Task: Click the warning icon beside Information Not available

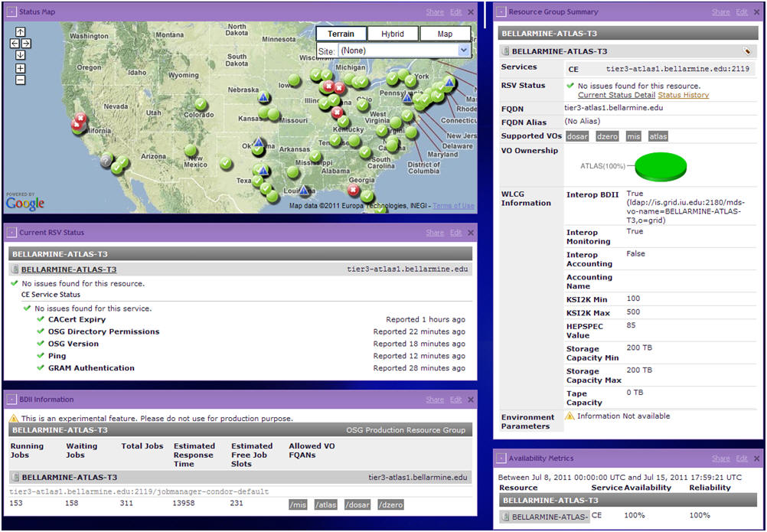Action: coord(570,416)
